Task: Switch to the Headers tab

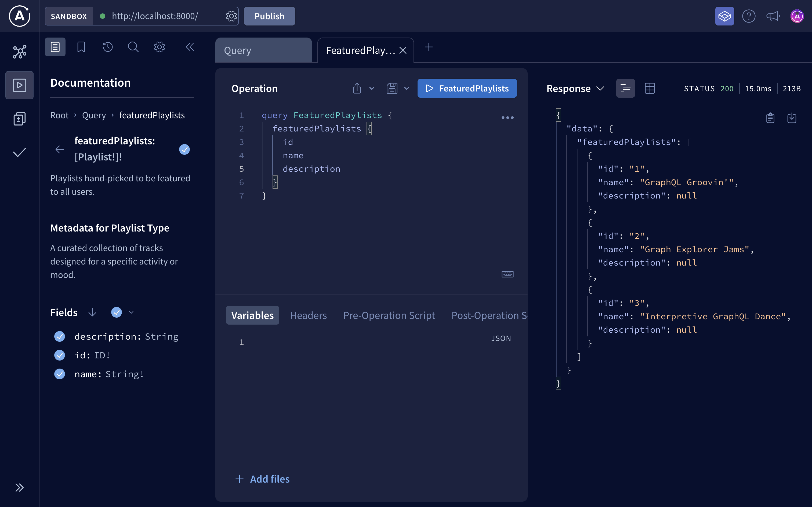Action: (308, 315)
